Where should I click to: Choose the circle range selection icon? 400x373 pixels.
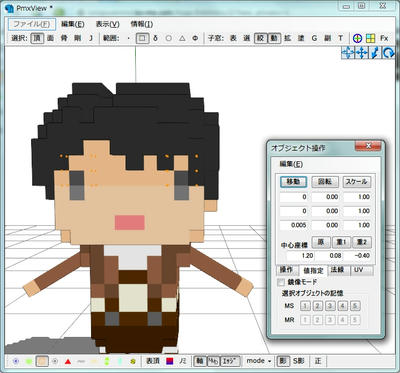tap(169, 38)
